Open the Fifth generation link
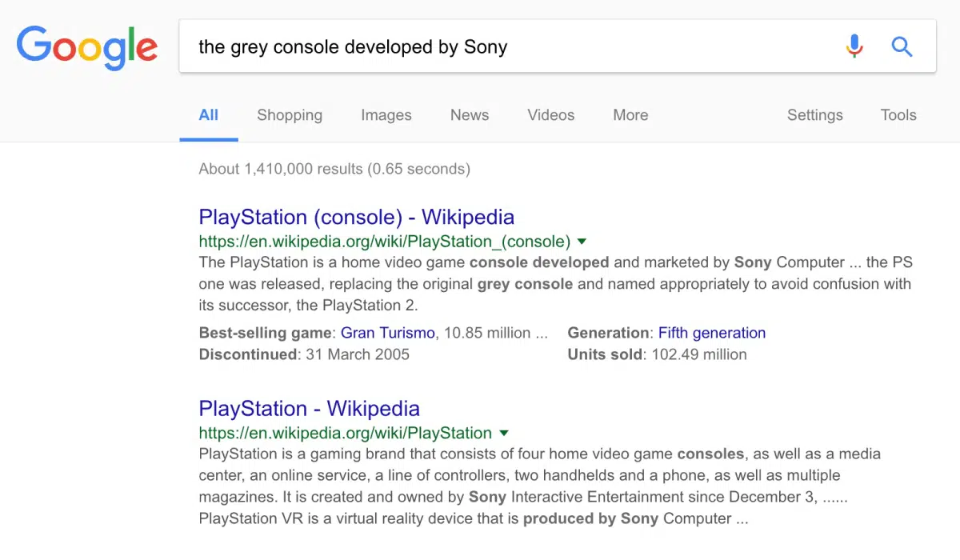 [x=711, y=333]
